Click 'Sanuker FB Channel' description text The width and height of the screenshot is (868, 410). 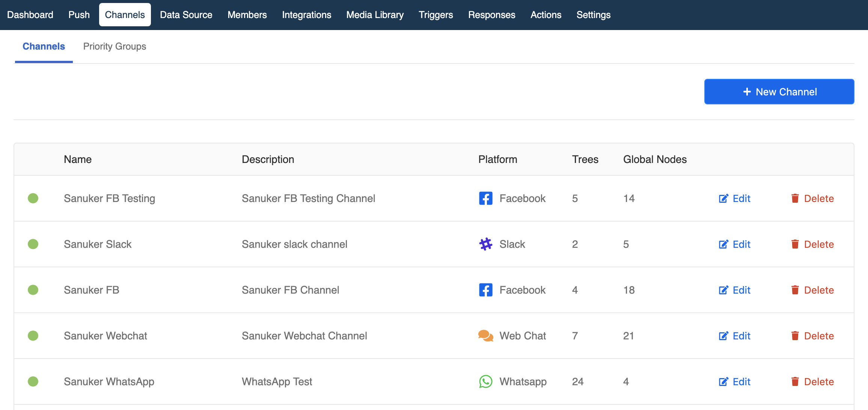point(291,290)
